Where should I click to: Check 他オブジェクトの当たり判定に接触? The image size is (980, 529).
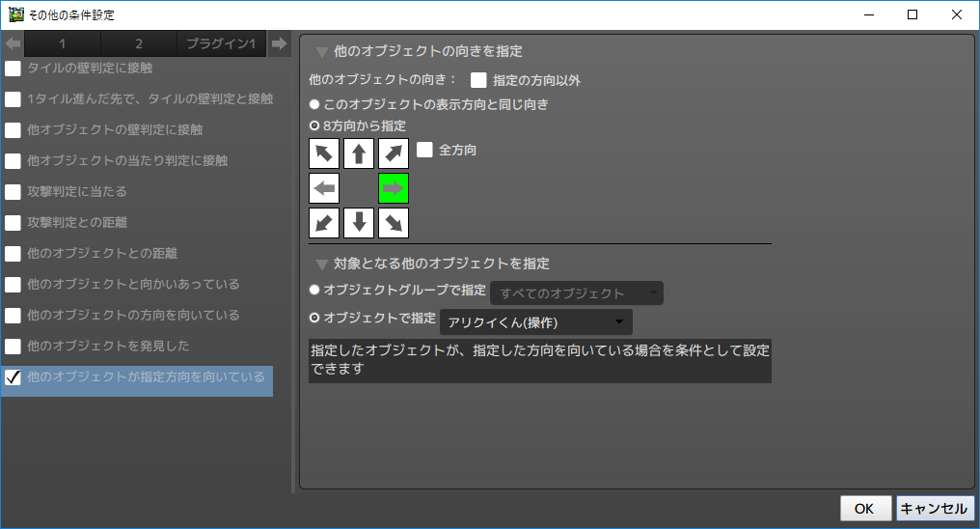coord(13,160)
